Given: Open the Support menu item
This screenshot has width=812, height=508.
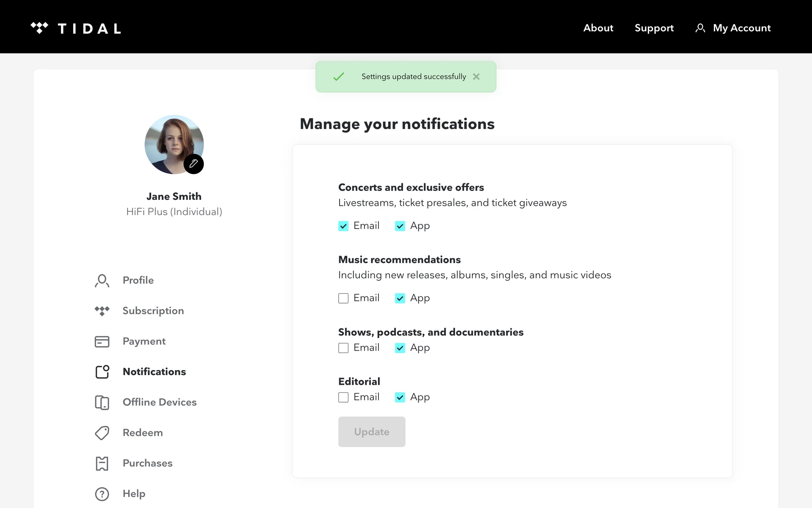Looking at the screenshot, I should pos(654,28).
